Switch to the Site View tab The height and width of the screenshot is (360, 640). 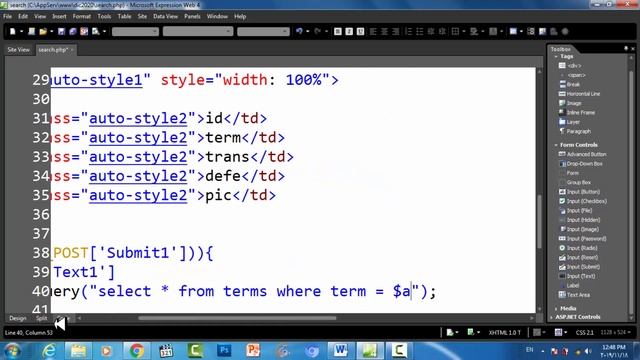[18, 50]
